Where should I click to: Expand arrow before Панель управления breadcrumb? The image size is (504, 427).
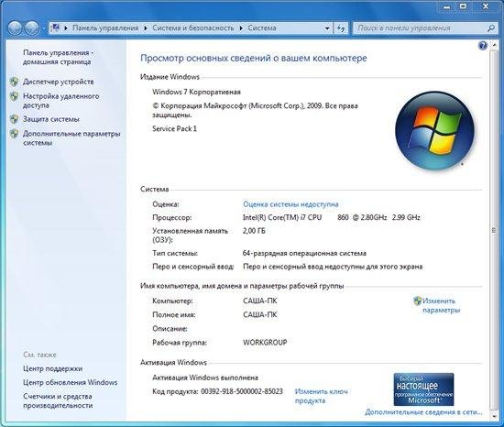tap(66, 28)
